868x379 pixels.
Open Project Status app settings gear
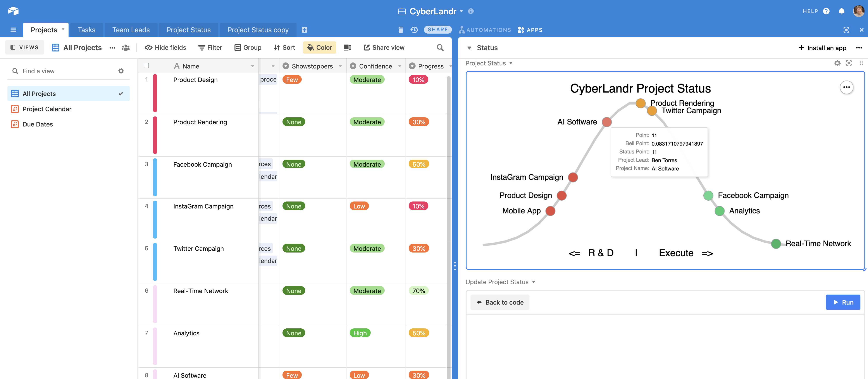click(x=837, y=63)
